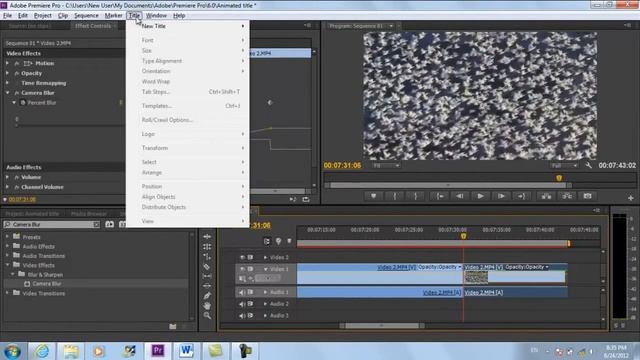Expand the Motion effect properties
Image resolution: width=640 pixels, height=360 pixels.
[7, 63]
